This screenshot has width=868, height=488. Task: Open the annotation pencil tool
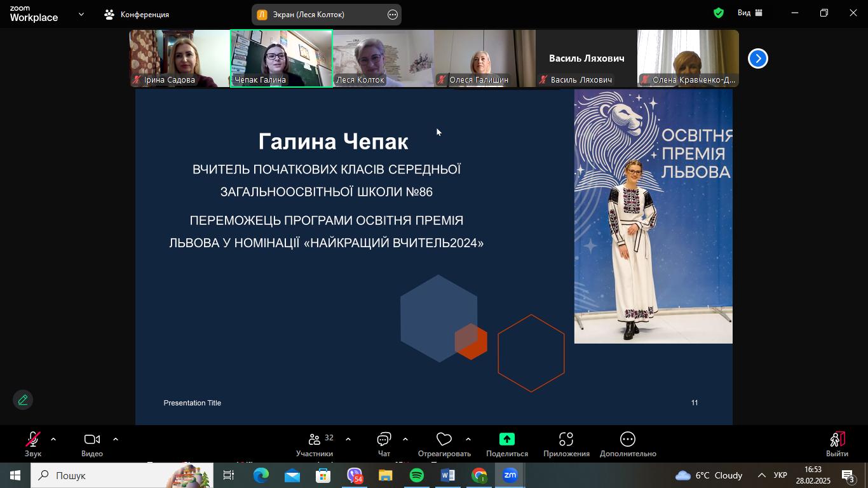23,400
